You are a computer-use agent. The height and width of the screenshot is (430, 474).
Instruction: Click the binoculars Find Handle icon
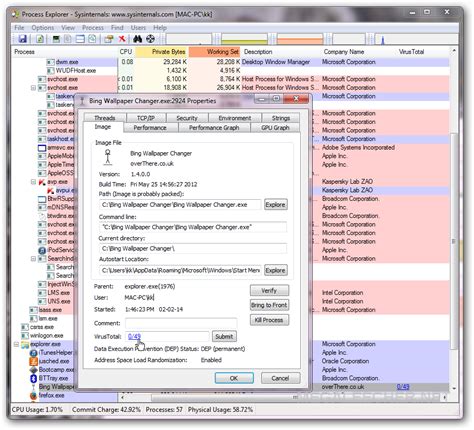(138, 39)
